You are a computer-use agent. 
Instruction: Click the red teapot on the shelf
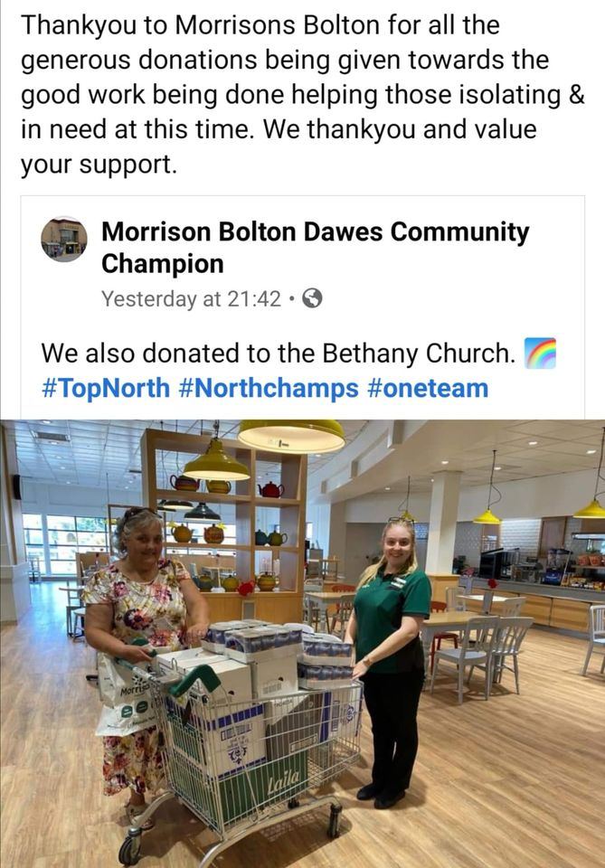[270, 490]
